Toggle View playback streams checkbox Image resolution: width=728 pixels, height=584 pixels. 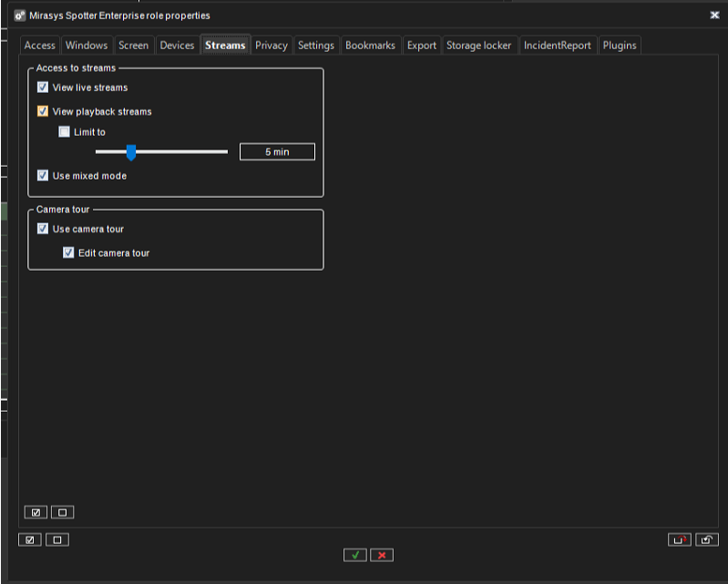coord(43,111)
